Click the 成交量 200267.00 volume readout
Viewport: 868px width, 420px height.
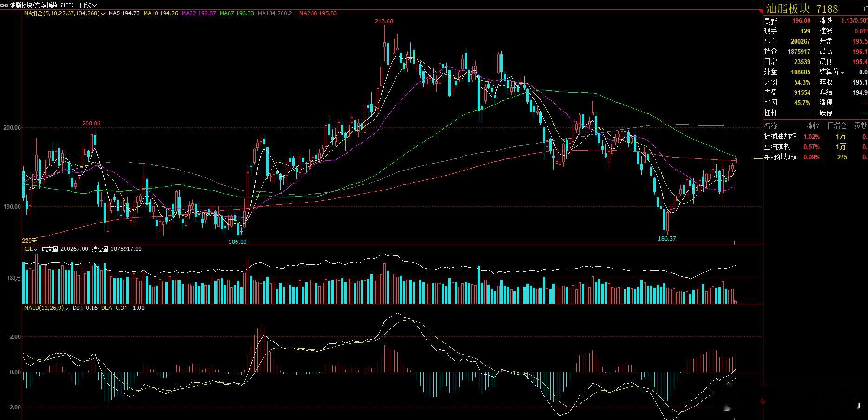(x=65, y=249)
